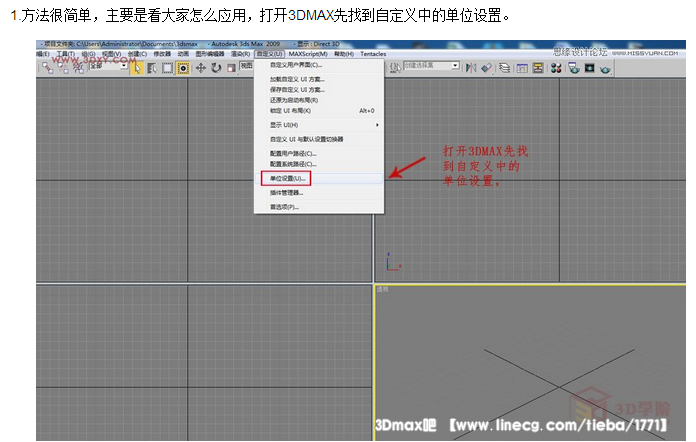The height and width of the screenshot is (442, 696).
Task: Click the Unlink Selection tool icon
Action: coord(63,68)
